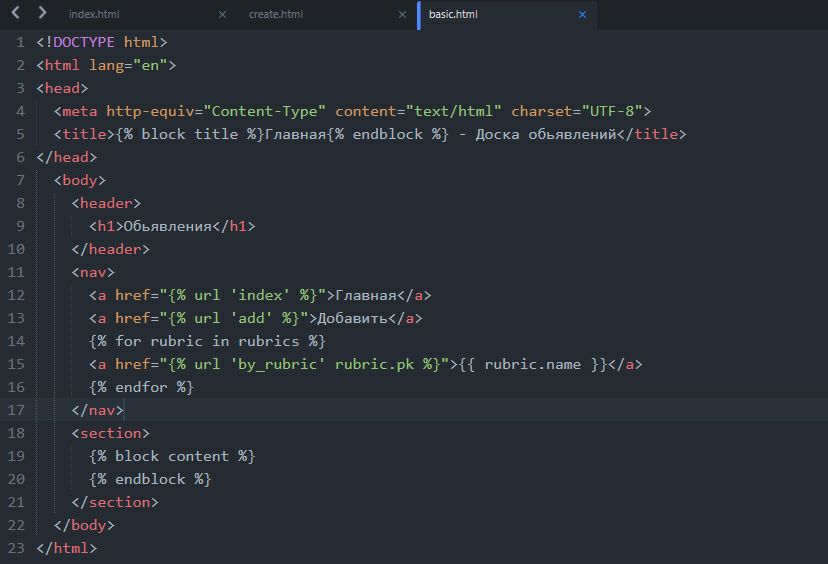The width and height of the screenshot is (828, 564).
Task: Click the charset="UTF-8" attribute
Action: point(577,111)
